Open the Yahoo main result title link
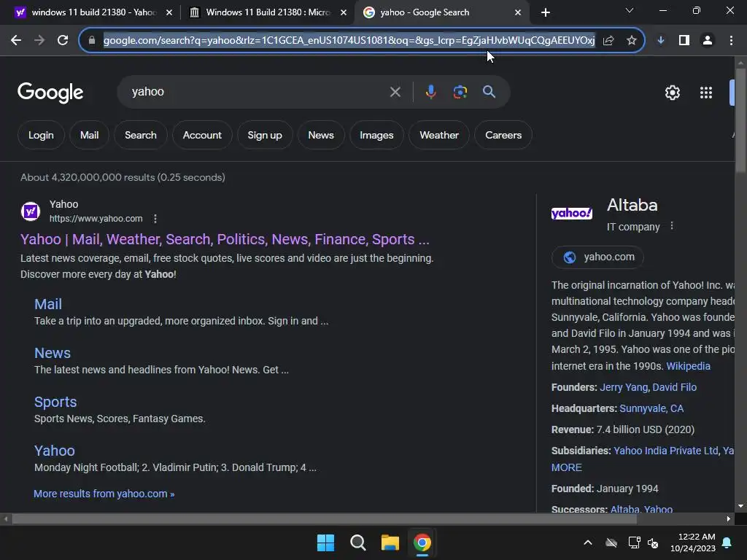Screen dimensions: 747x560 pyautogui.click(x=225, y=239)
